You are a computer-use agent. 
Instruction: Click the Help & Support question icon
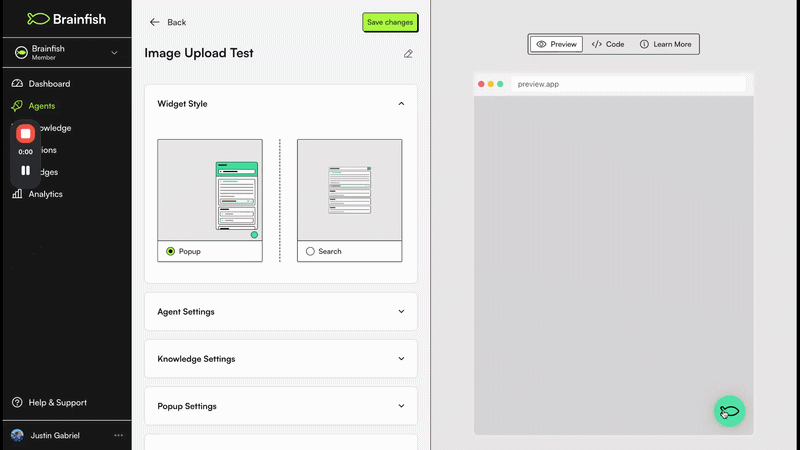click(17, 402)
